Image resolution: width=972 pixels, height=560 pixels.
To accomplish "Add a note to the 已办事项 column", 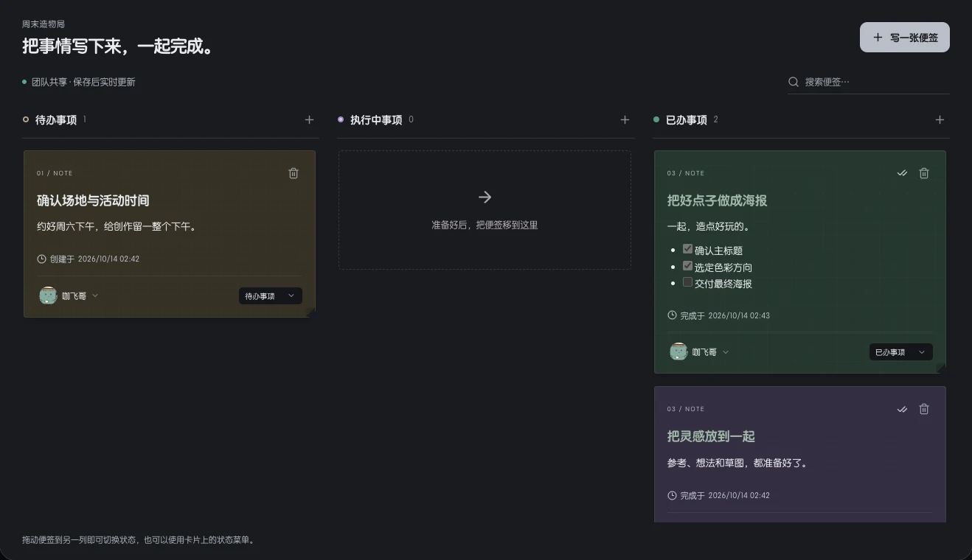I will [940, 119].
